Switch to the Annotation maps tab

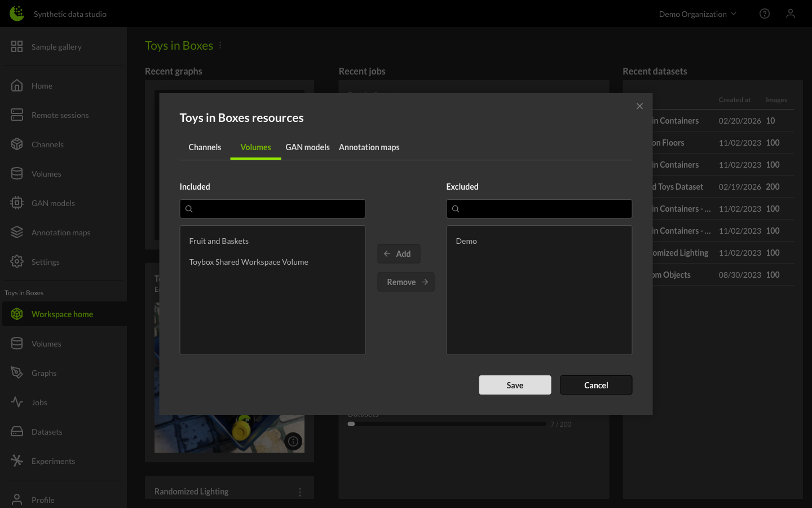(x=369, y=147)
